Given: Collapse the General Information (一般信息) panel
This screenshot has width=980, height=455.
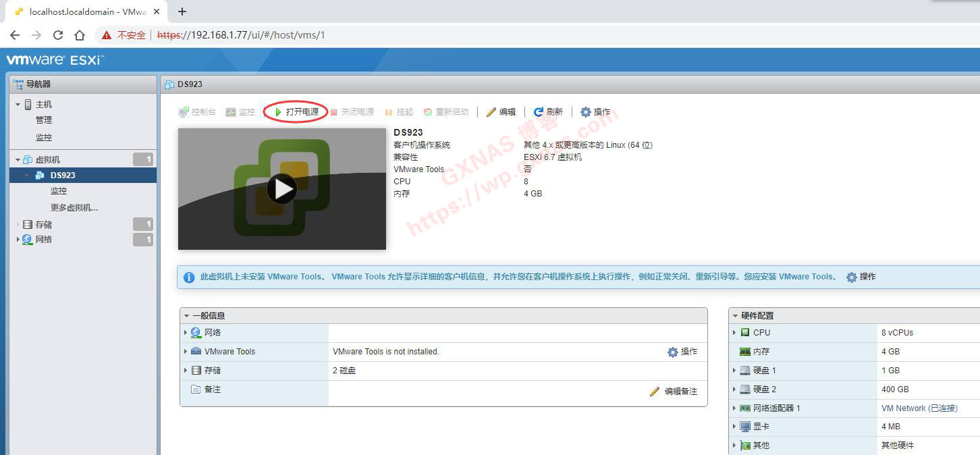Looking at the screenshot, I should (187, 316).
